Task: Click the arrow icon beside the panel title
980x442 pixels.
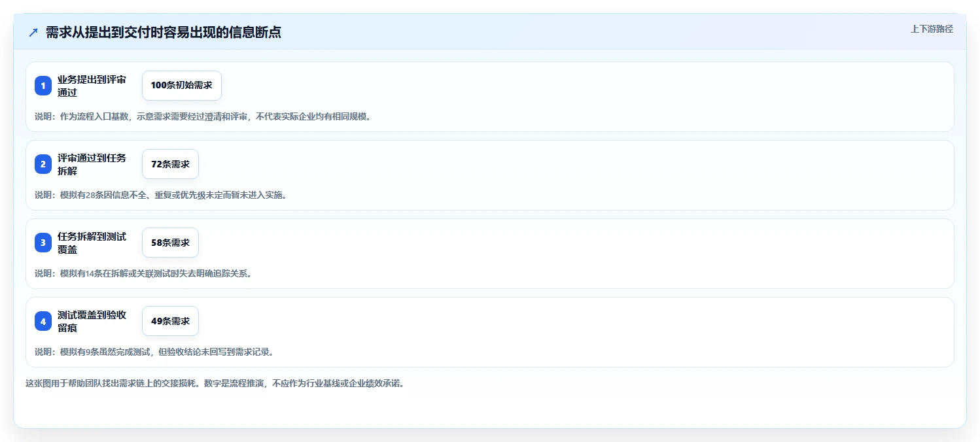Action: point(33,32)
